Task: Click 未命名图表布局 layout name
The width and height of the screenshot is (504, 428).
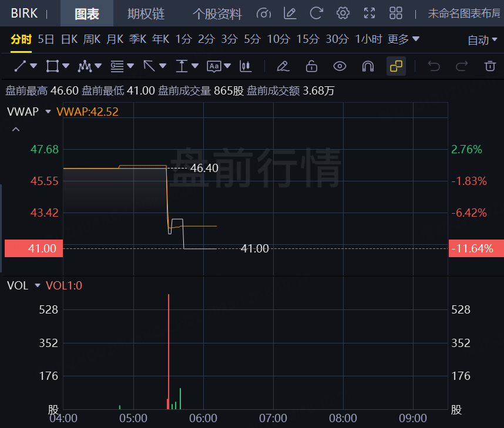Action: 464,12
